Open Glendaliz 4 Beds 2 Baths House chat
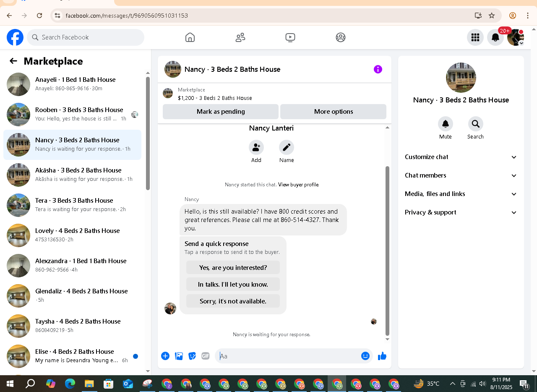Screen dimensions: 537x392 72,296
